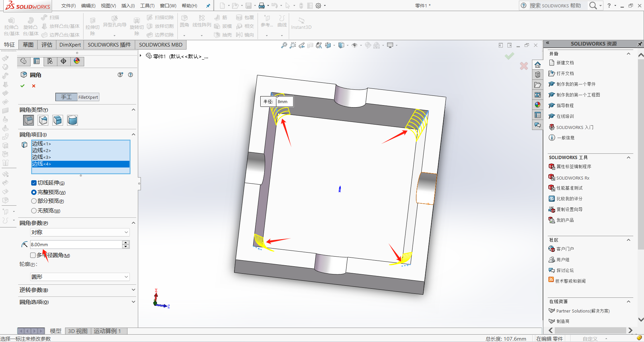Select full round fillet type icon
The width and height of the screenshot is (644, 342).
(72, 120)
